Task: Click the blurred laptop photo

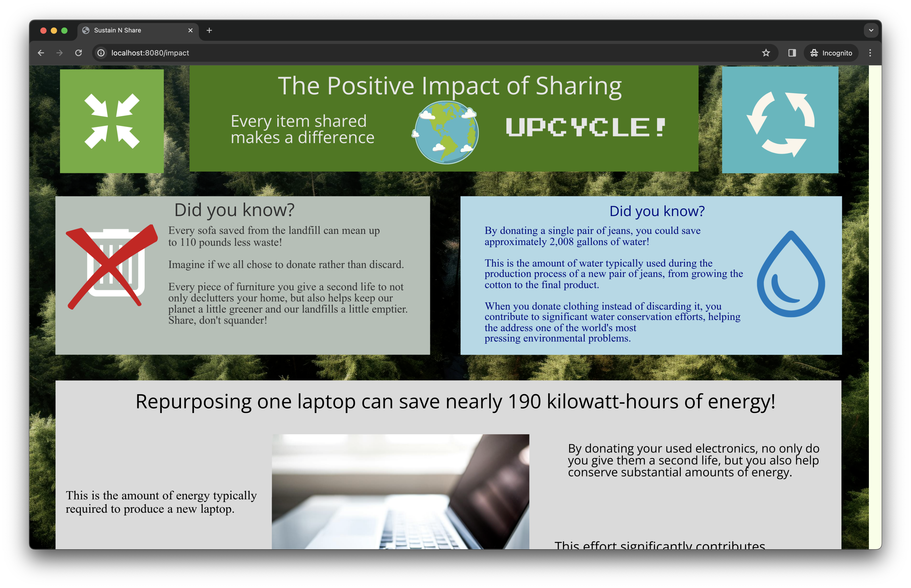Action: [400, 491]
